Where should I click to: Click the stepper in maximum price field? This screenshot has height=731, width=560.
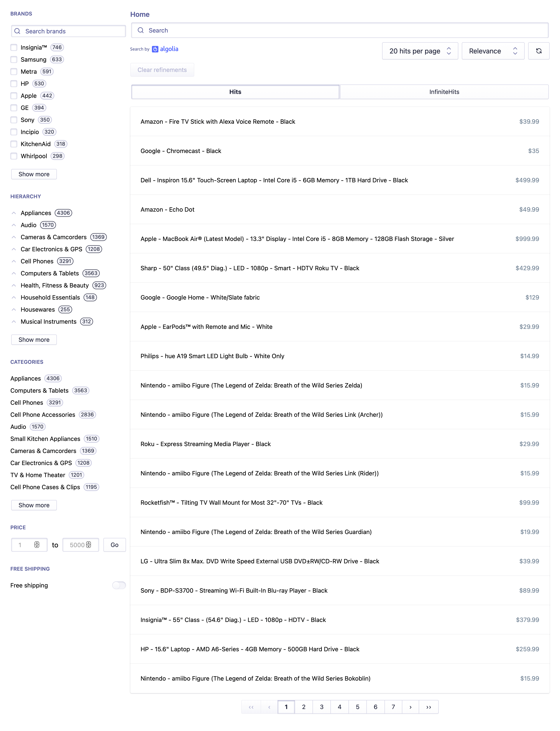[x=89, y=545]
